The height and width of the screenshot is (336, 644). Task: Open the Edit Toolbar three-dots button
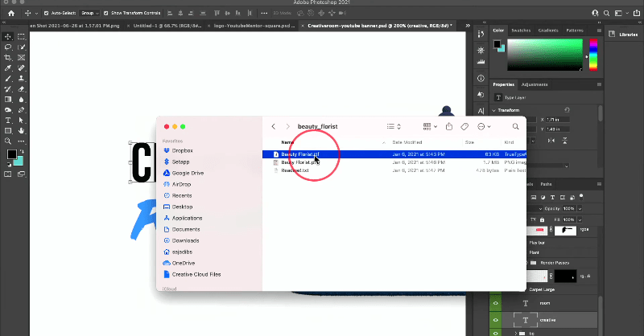(22, 141)
